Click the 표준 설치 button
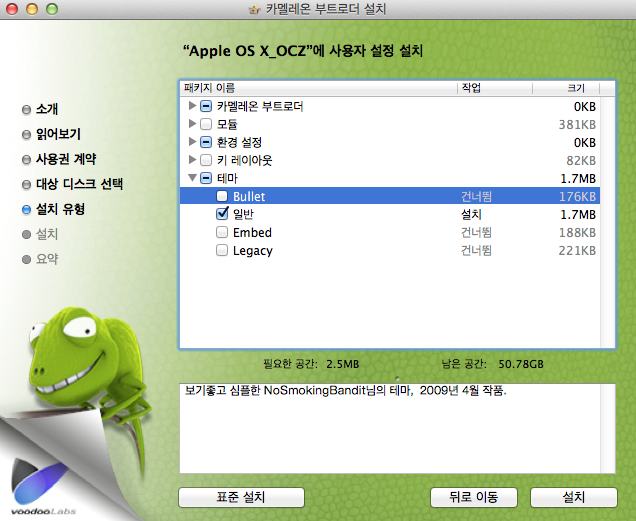The width and height of the screenshot is (636, 521). tap(241, 497)
